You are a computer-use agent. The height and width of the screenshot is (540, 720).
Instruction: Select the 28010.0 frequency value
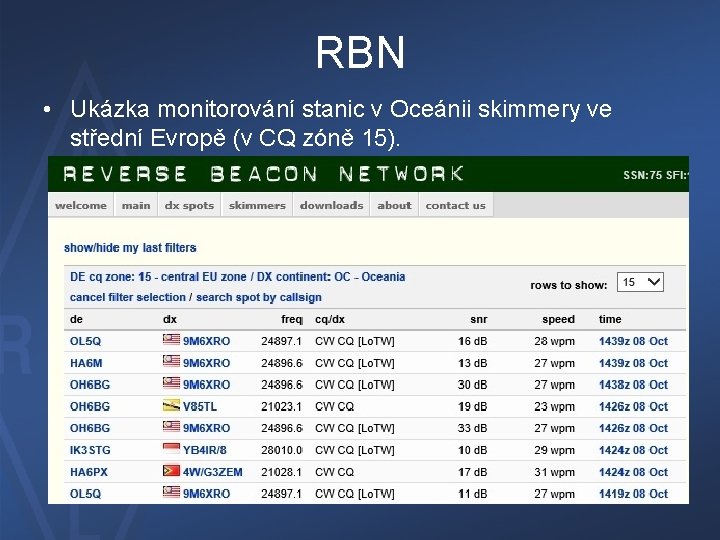tap(281, 450)
